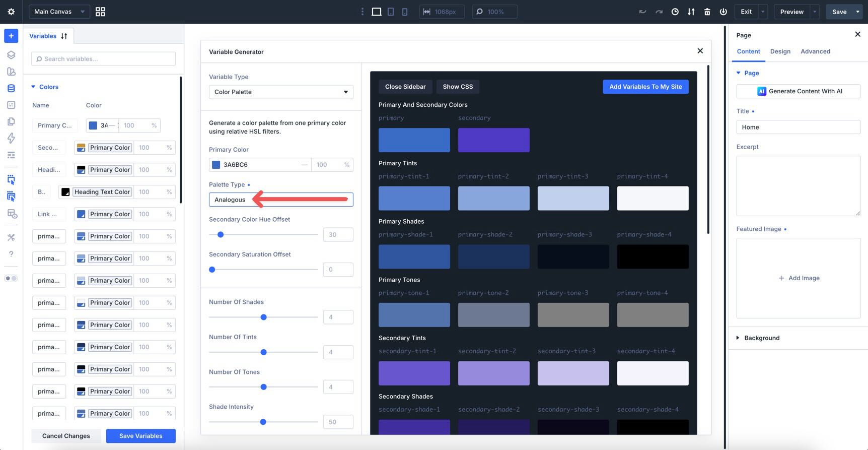Open the Main Canvas dropdown

coord(59,12)
